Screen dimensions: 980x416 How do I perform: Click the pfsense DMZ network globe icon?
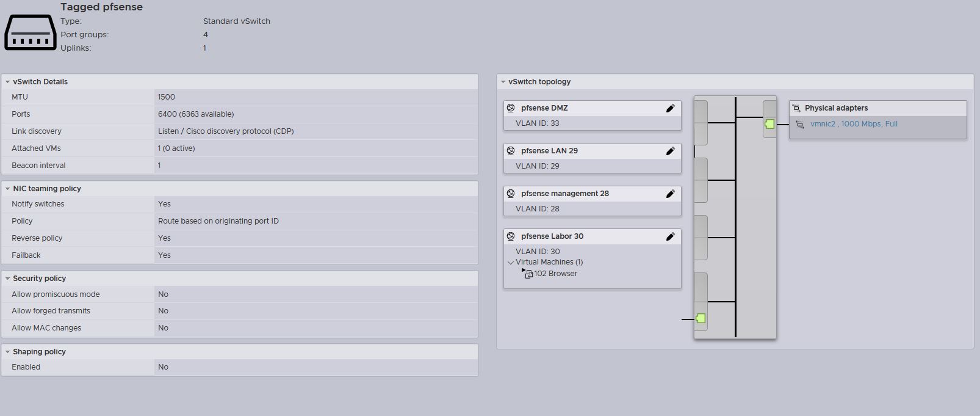tap(511, 108)
